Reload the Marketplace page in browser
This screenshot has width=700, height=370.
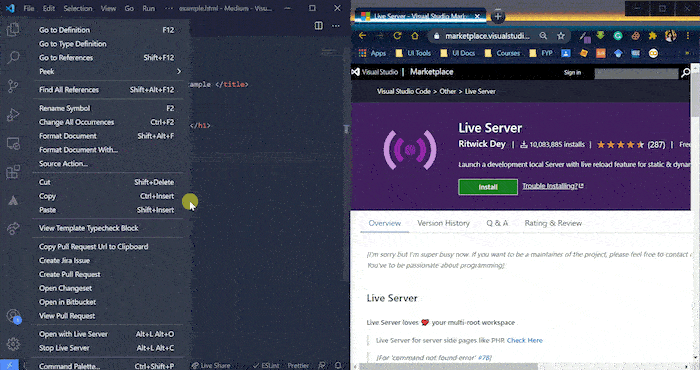coord(397,36)
